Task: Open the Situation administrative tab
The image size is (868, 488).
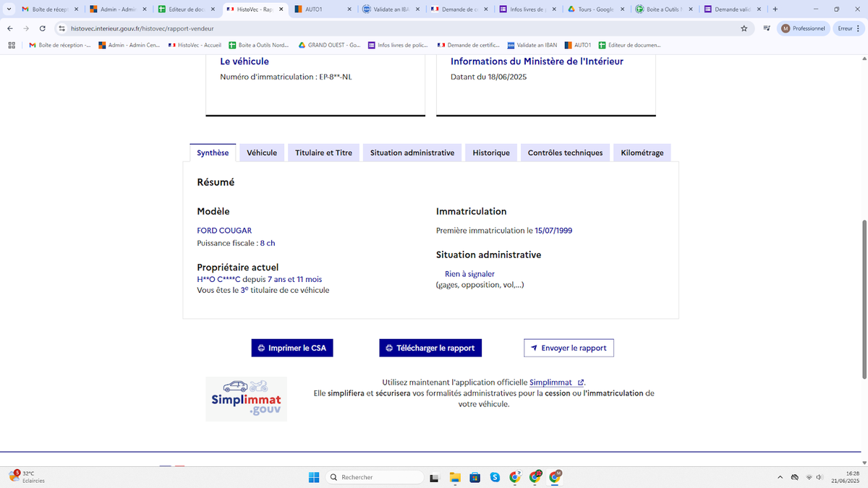Action: [412, 153]
